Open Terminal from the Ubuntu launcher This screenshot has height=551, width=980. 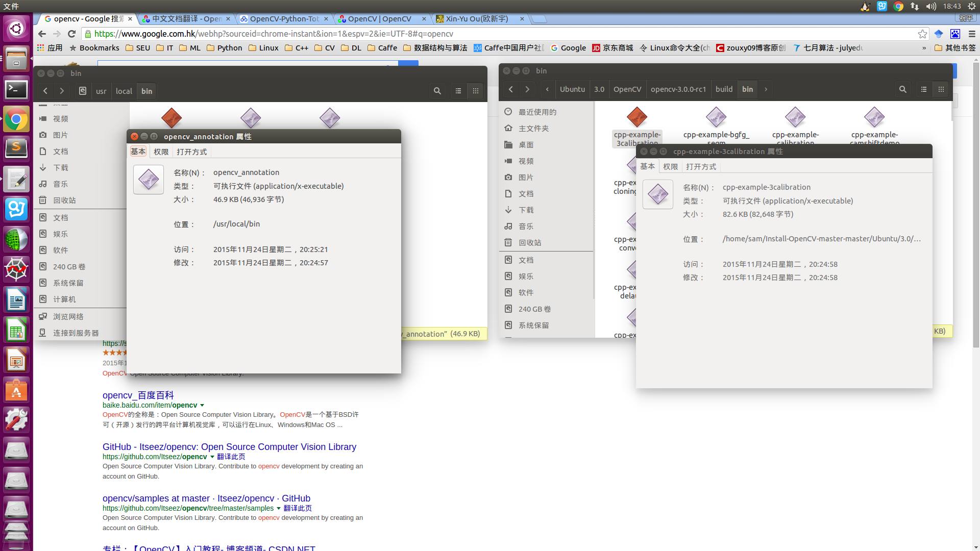(16, 89)
